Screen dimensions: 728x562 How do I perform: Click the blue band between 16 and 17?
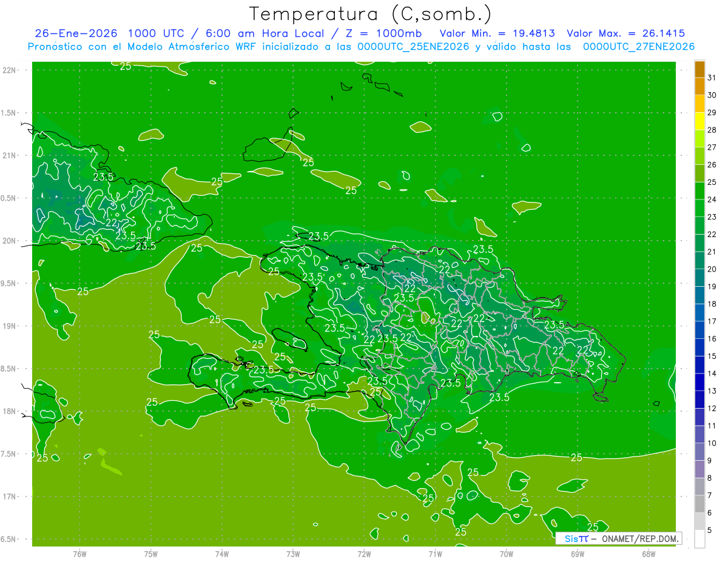click(699, 330)
